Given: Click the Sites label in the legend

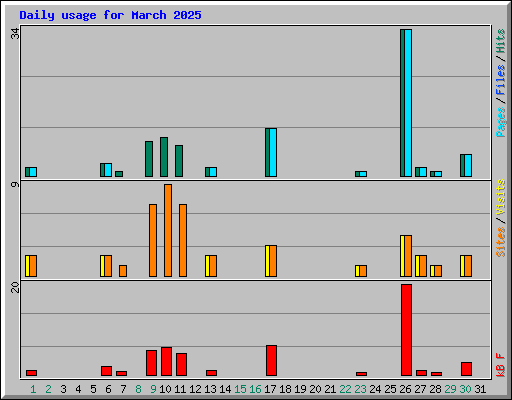Looking at the screenshot, I should 500,242.
